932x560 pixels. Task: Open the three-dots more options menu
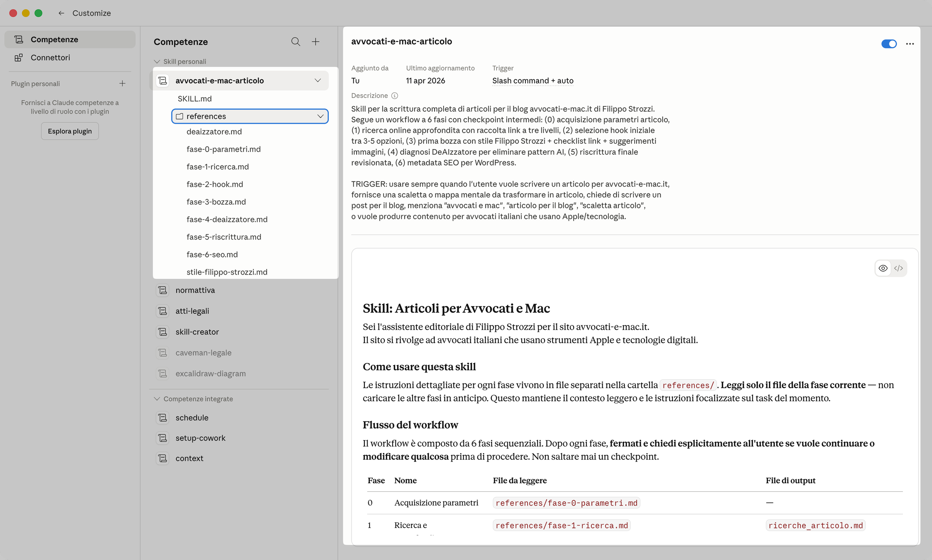(910, 44)
